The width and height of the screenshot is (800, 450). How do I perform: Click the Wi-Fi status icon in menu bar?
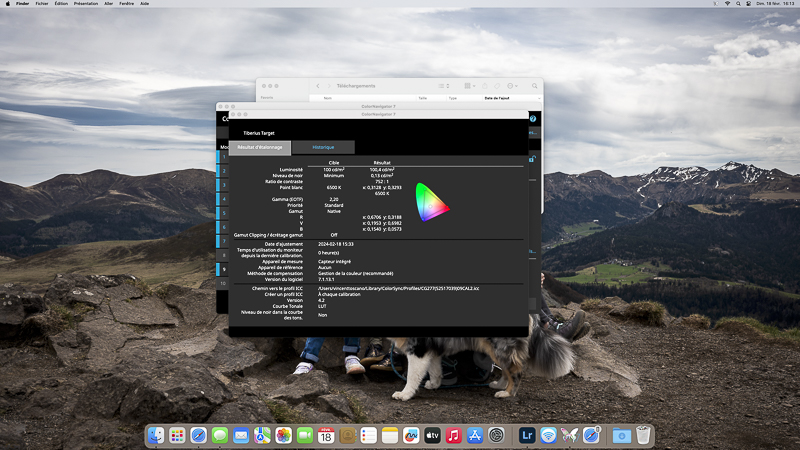[727, 4]
